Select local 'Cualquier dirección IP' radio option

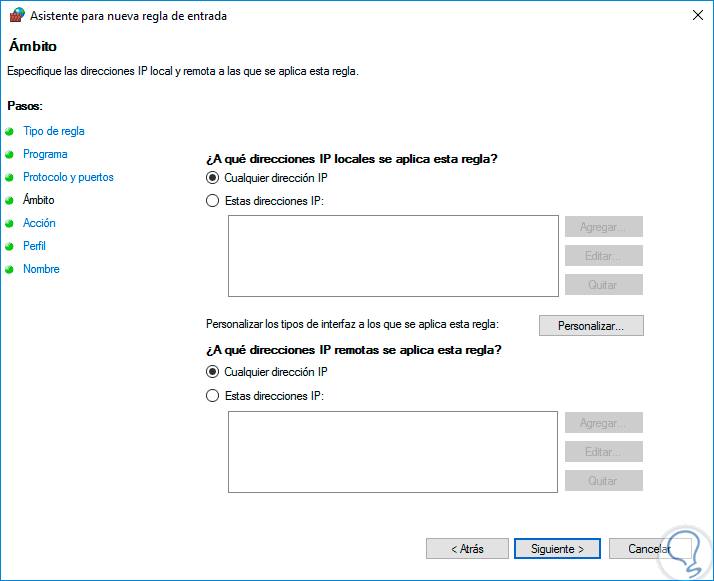(212, 178)
